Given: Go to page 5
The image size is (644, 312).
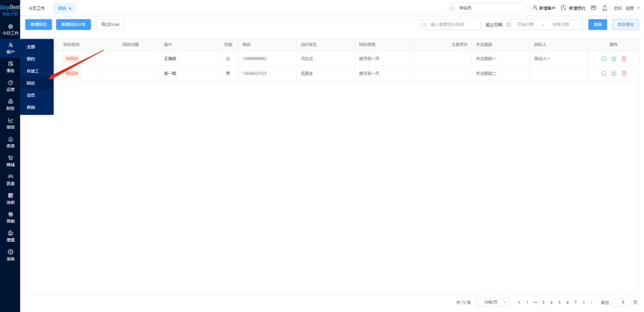Looking at the screenshot, I should 559,302.
